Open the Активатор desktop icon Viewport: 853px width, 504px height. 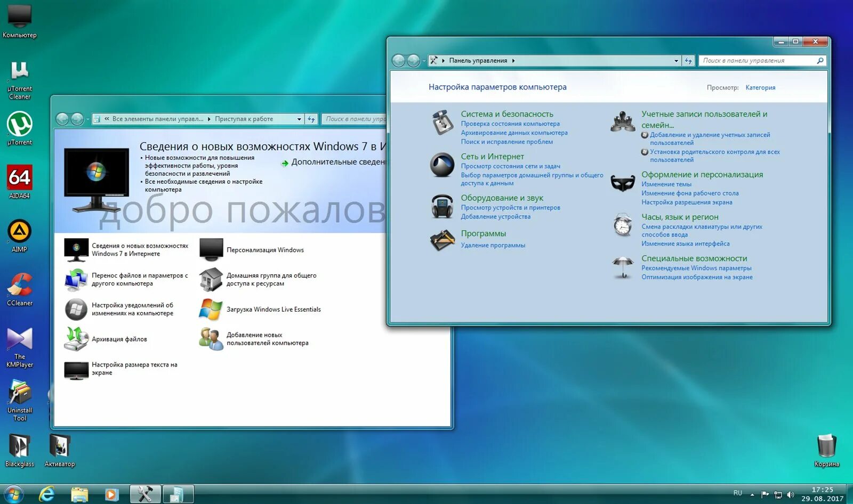pos(60,451)
